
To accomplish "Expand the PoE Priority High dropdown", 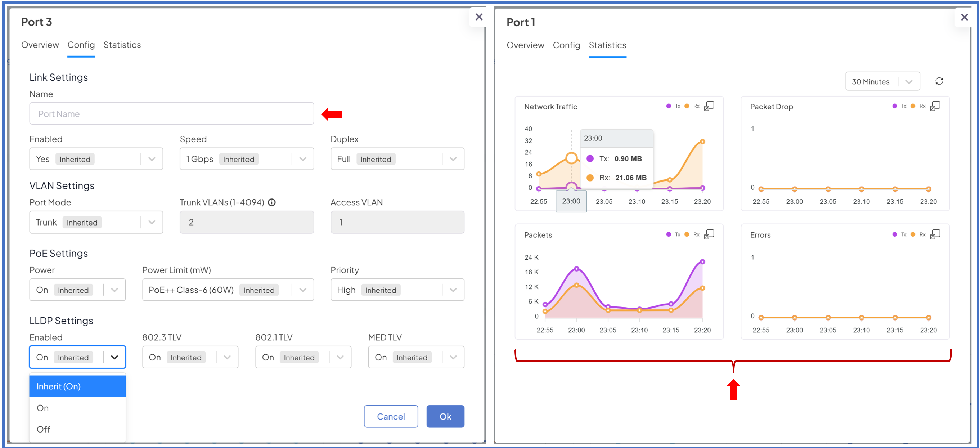I will coord(397,290).
